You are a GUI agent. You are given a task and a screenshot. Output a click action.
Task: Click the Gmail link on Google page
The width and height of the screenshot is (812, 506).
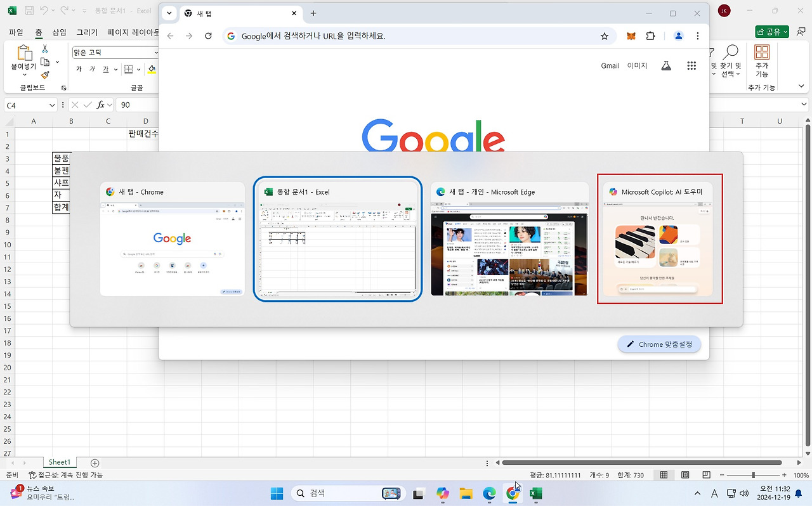point(610,65)
